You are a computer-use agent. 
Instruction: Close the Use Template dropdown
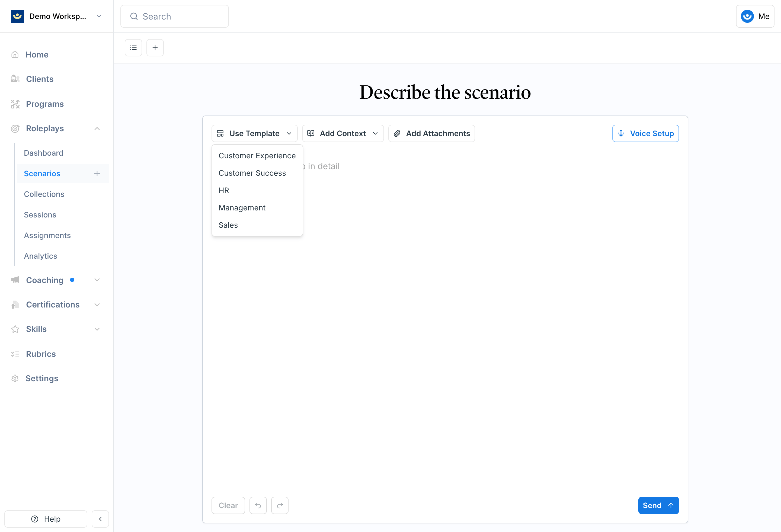click(x=254, y=133)
